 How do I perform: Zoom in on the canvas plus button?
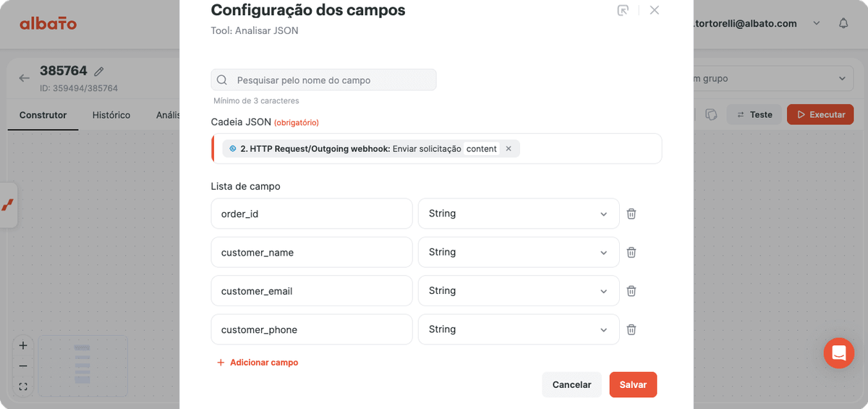click(23, 345)
